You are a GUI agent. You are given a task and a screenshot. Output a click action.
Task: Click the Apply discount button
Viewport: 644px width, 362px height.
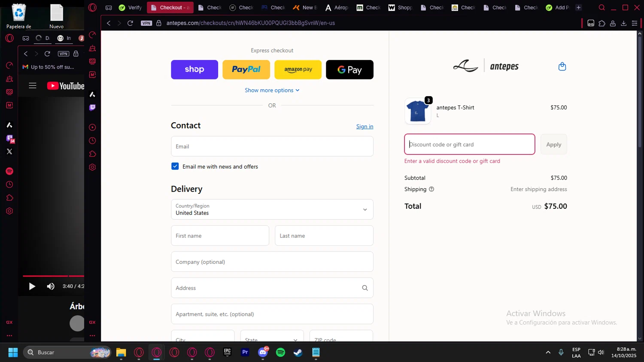click(x=553, y=145)
